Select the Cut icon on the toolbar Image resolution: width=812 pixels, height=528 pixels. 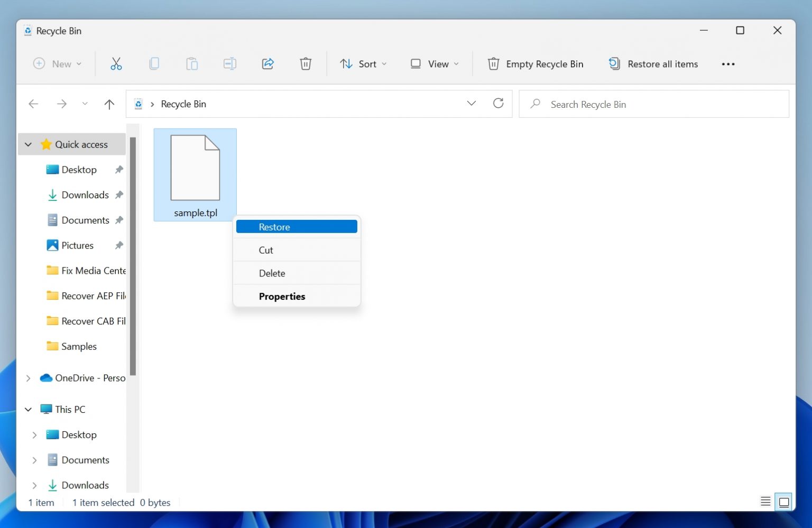point(116,63)
